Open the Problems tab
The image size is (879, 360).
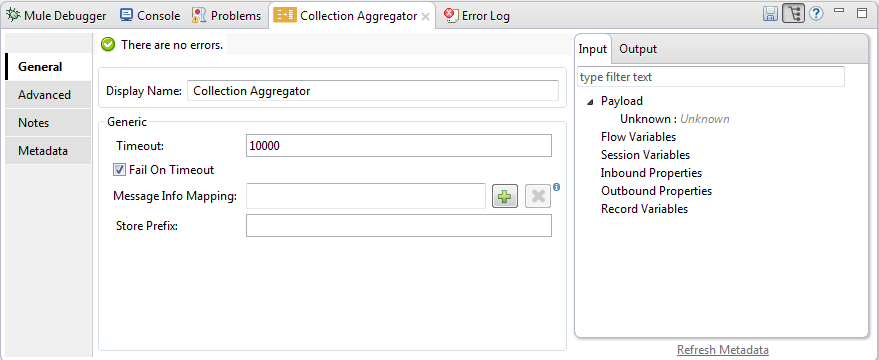(x=226, y=16)
